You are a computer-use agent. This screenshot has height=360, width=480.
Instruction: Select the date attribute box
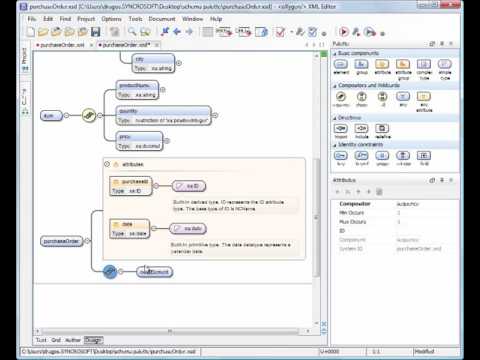[x=130, y=229]
